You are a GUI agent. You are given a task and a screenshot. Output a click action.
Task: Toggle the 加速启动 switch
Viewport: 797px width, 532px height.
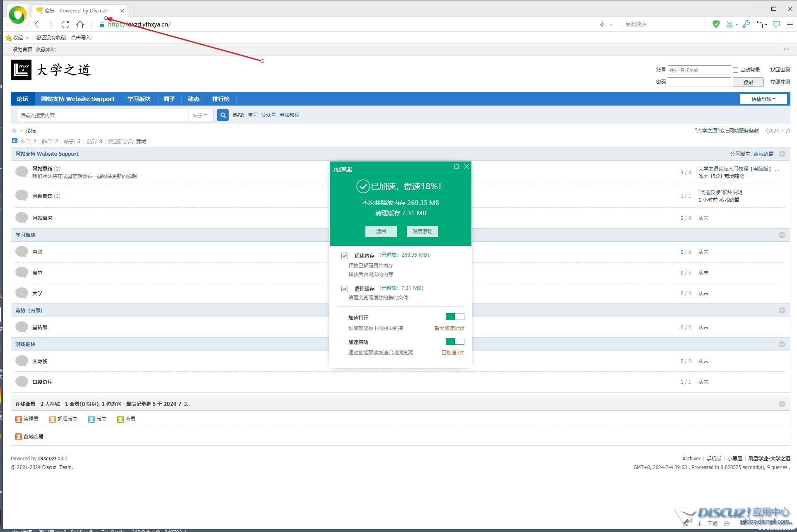click(x=454, y=341)
